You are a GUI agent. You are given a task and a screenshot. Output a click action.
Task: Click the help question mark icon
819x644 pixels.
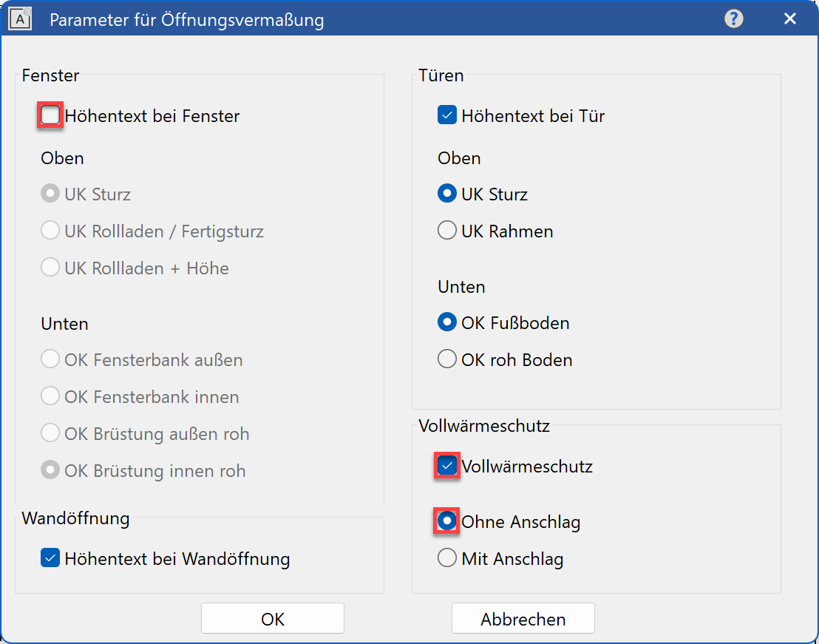click(733, 19)
